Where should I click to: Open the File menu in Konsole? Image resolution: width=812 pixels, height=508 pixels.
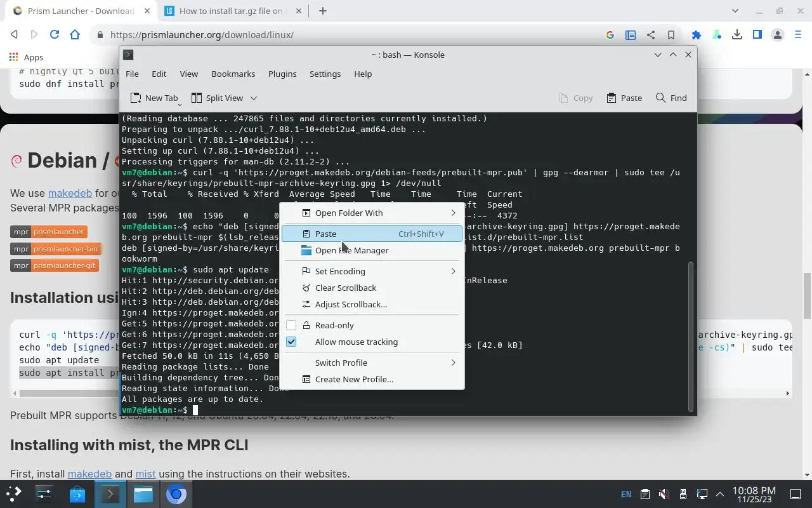(x=132, y=74)
